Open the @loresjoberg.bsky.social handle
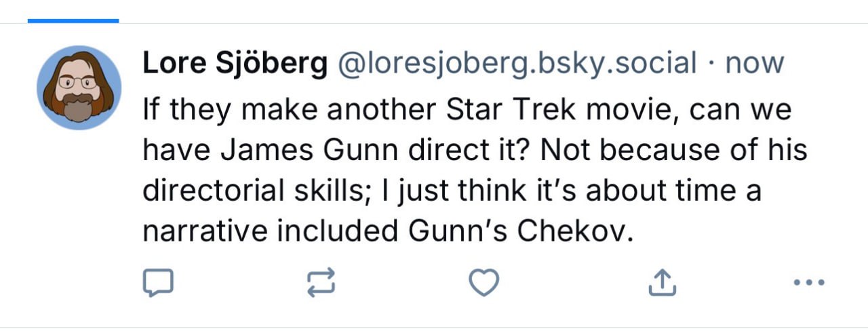This screenshot has width=868, height=331. (x=517, y=64)
